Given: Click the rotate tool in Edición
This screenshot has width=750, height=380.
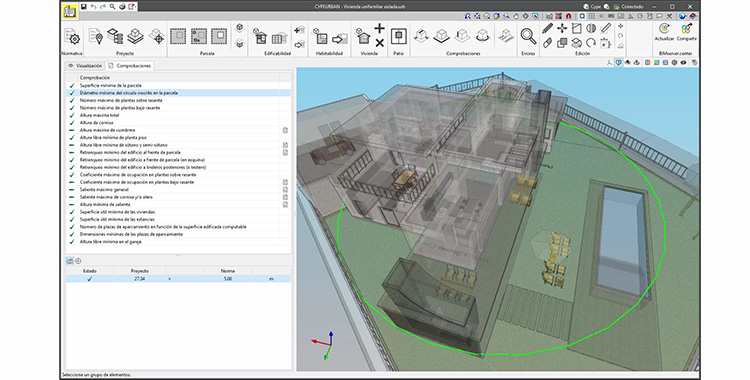Looking at the screenshot, I should click(591, 43).
